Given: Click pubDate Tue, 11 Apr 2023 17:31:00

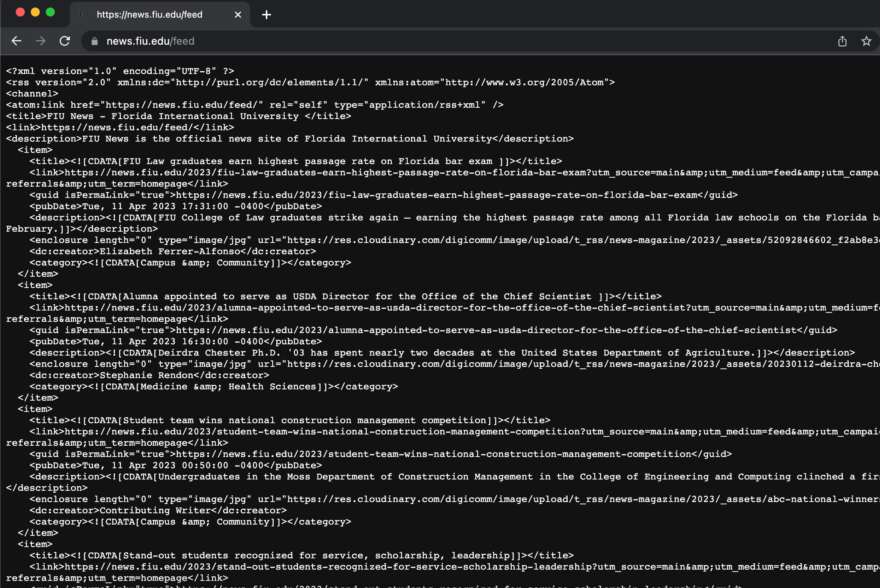Looking at the screenshot, I should pos(176,206).
